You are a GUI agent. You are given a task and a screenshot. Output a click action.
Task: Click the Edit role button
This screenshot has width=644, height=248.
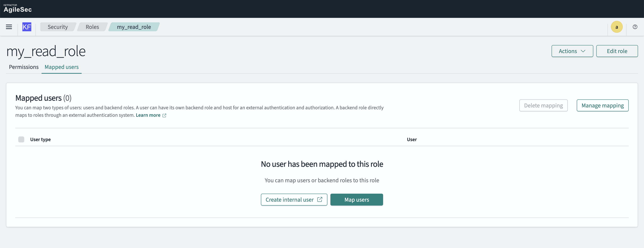[x=617, y=51]
